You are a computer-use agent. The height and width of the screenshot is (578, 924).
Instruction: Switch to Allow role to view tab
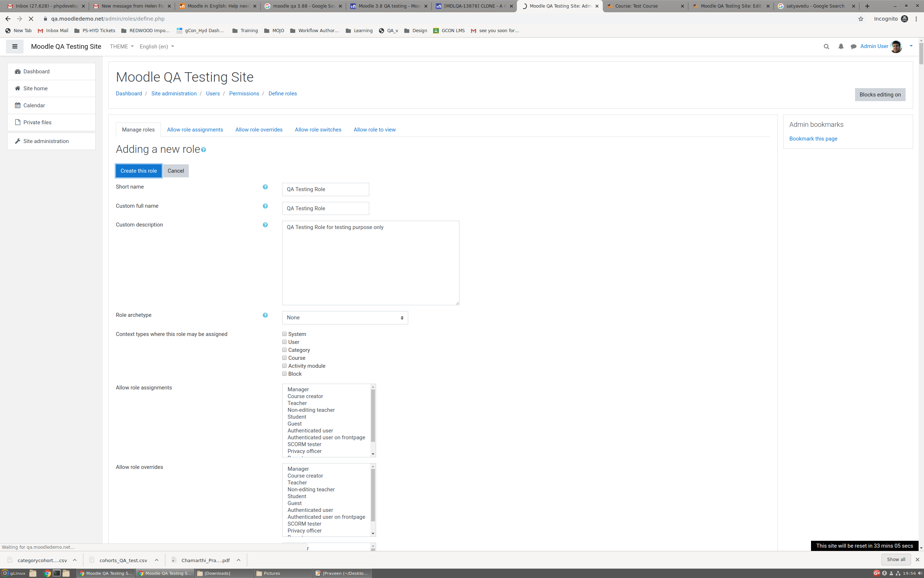(x=375, y=130)
